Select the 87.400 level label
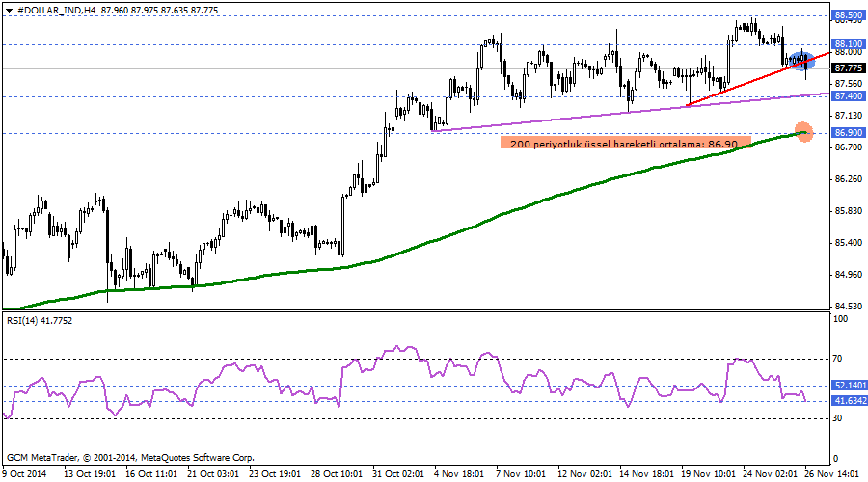 pyautogui.click(x=848, y=96)
